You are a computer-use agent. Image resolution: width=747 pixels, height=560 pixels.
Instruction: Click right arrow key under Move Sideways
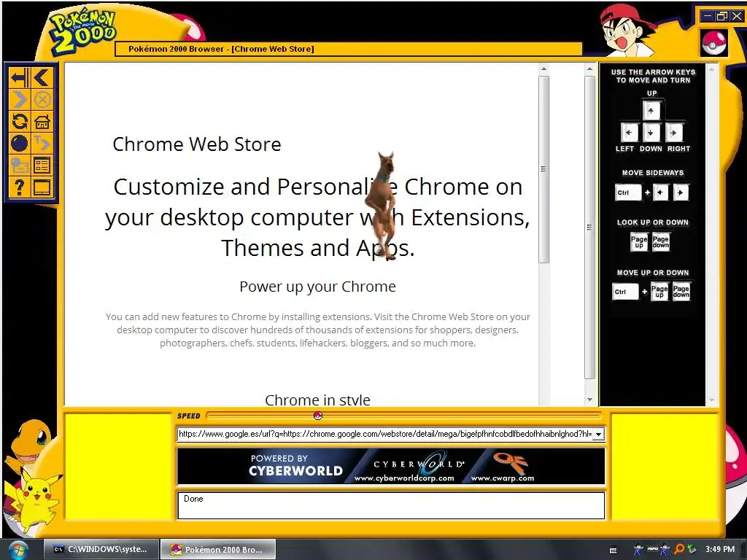coord(681,192)
